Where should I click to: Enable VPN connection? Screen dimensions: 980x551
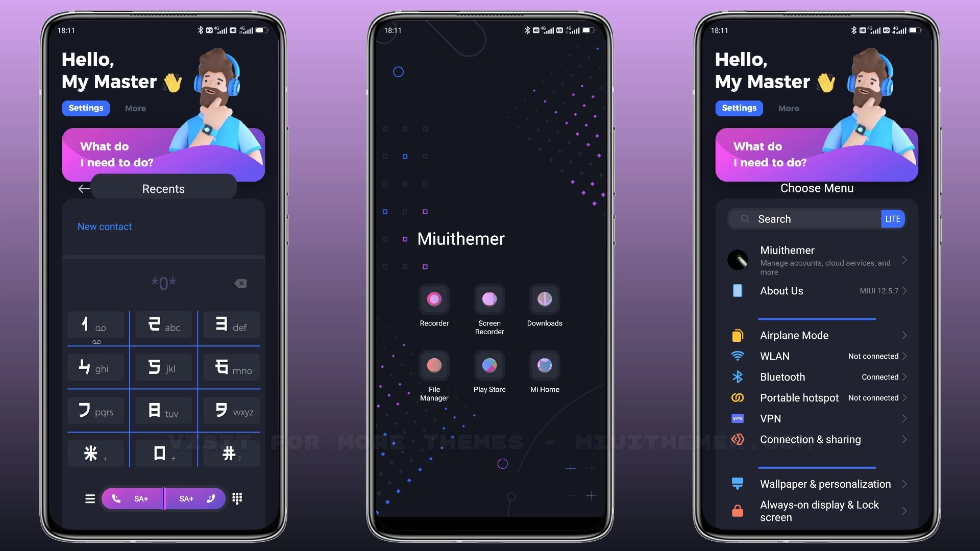coord(817,418)
